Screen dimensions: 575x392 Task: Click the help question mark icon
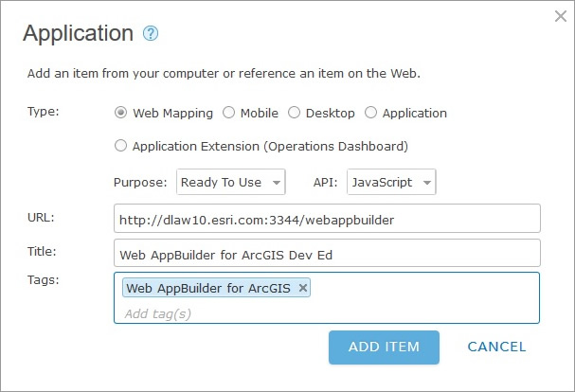151,33
